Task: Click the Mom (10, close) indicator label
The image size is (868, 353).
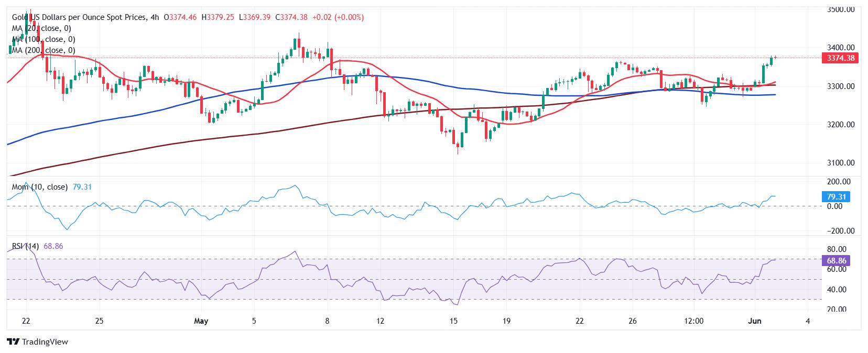Action: (40, 186)
